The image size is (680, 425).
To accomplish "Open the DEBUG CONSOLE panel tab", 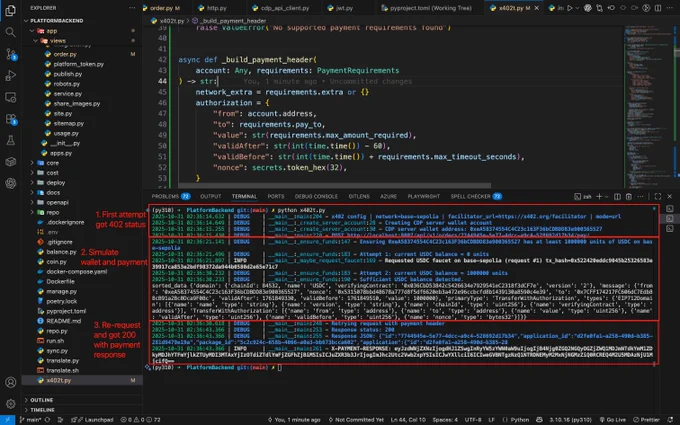I will coord(316,196).
